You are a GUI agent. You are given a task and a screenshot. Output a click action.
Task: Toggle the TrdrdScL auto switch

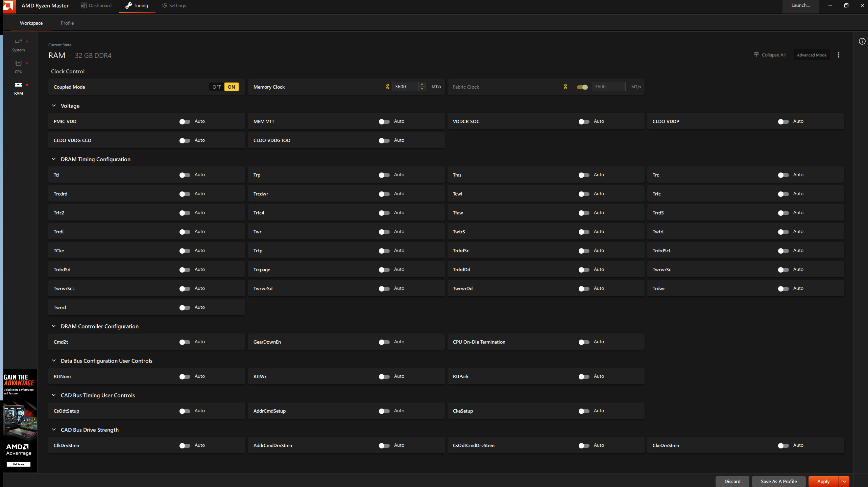pyautogui.click(x=783, y=251)
